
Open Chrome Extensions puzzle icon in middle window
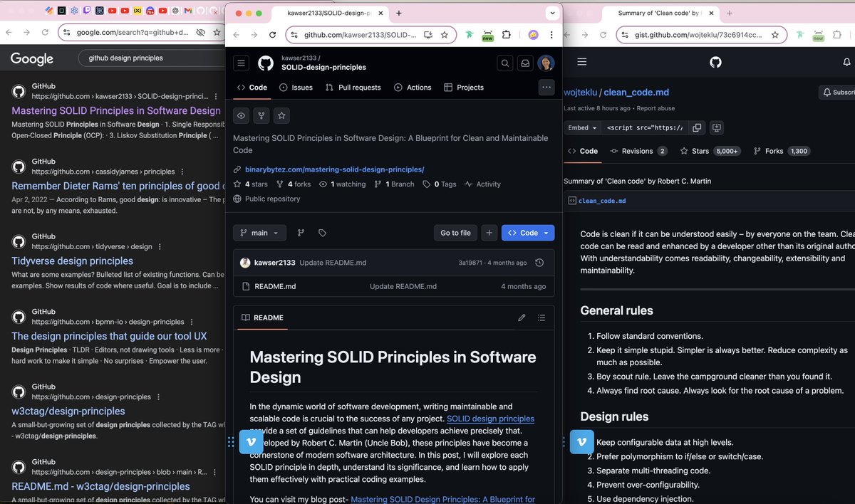point(507,35)
